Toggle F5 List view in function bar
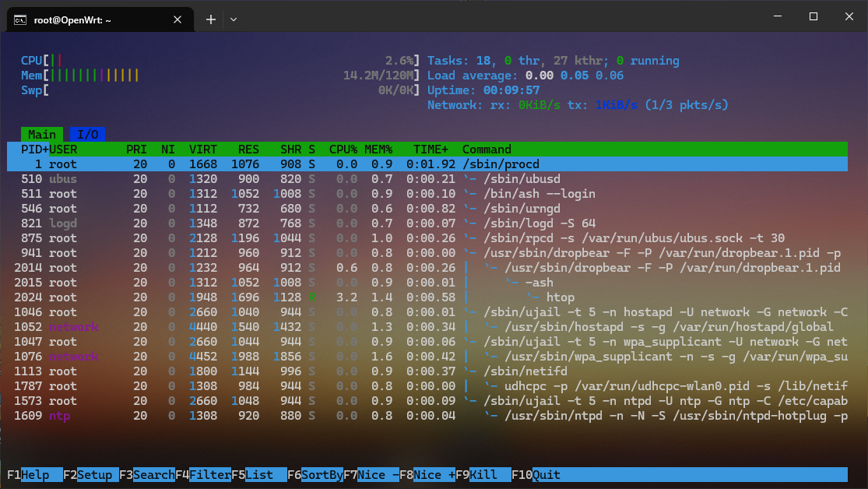The height and width of the screenshot is (489, 868). click(259, 475)
